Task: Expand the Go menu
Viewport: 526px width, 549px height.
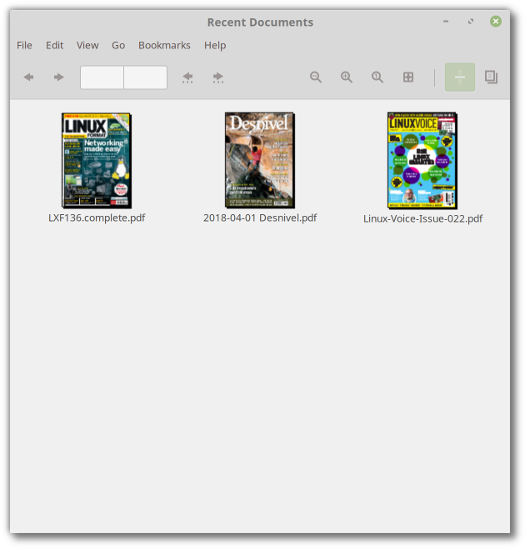Action: tap(118, 46)
